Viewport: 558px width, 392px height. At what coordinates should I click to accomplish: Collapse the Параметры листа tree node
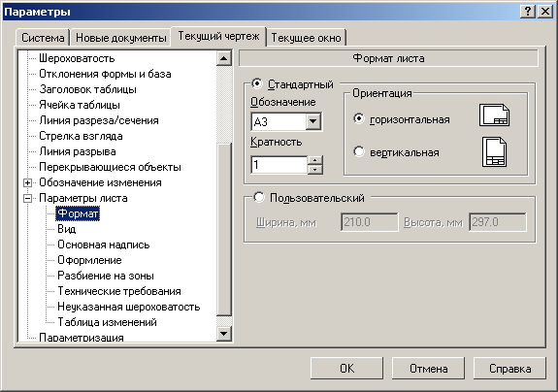point(27,198)
